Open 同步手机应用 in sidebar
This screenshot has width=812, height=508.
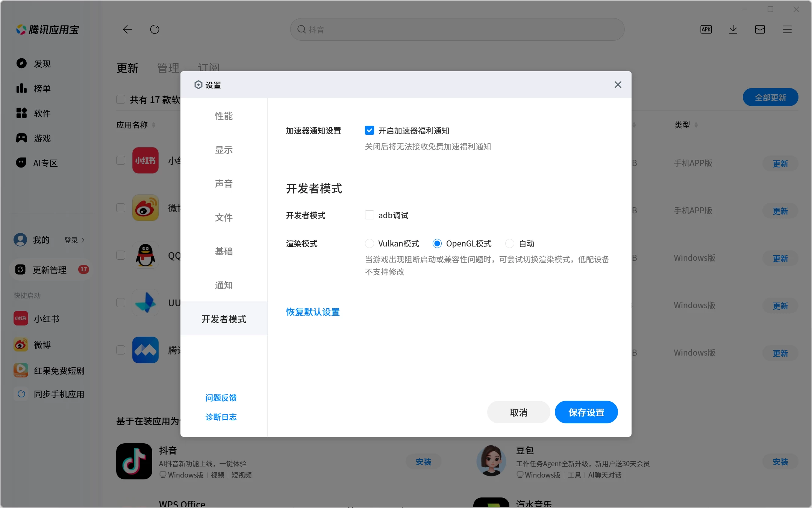click(49, 394)
